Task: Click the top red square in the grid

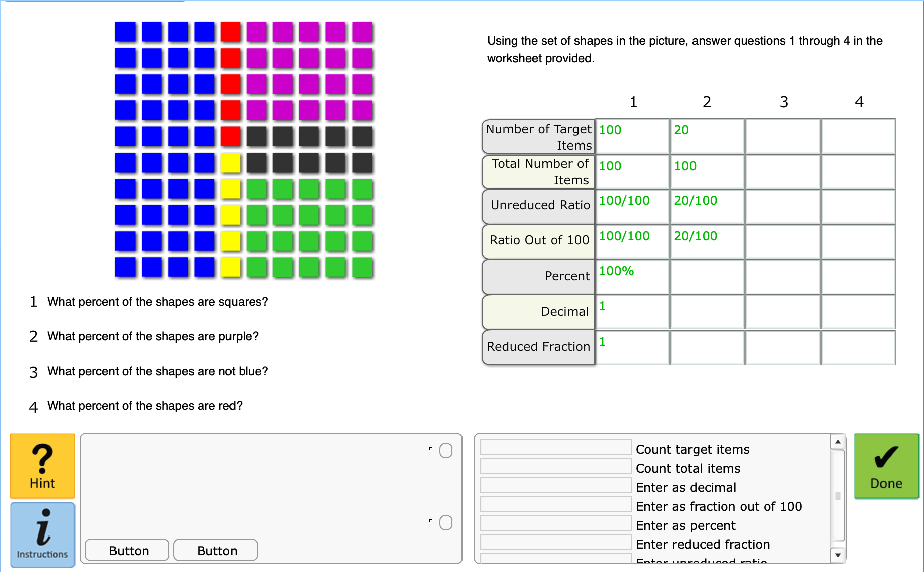Action: point(230,32)
